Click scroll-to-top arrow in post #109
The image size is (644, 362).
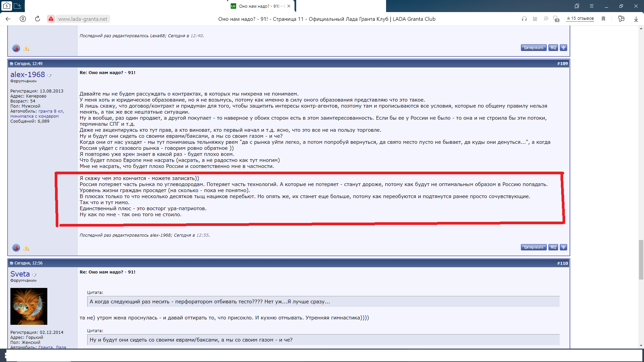click(563, 247)
